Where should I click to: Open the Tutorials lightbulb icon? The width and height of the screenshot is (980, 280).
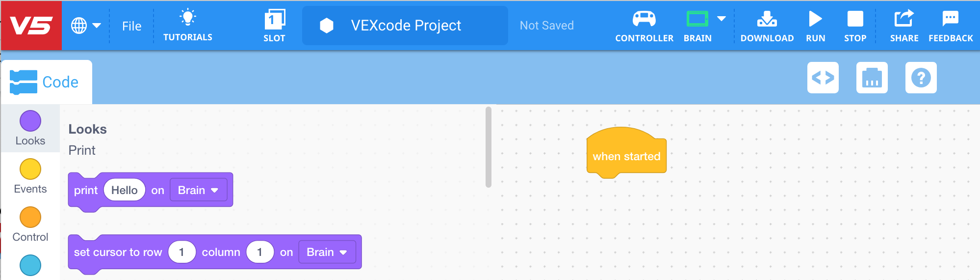pos(187,18)
